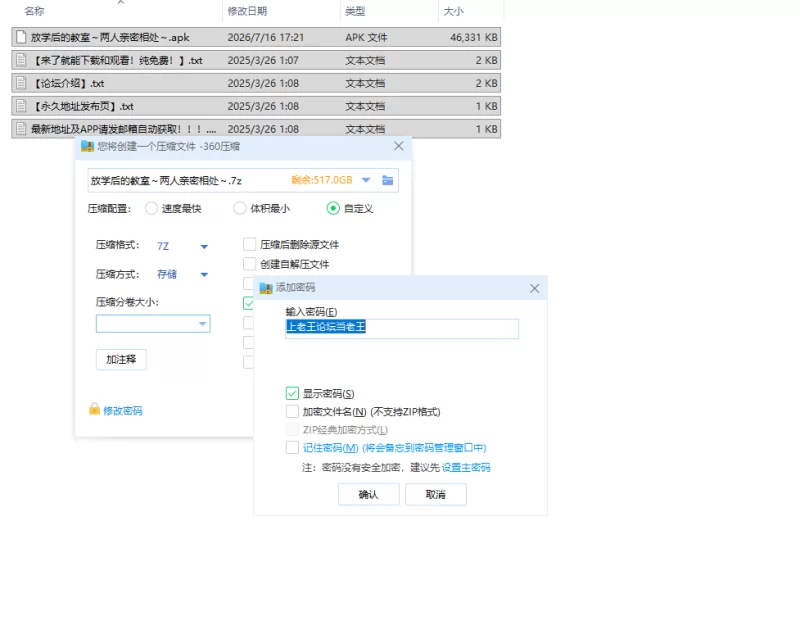Enable 压缩后删除源文件 checkbox
The image size is (800, 639).
pos(249,244)
